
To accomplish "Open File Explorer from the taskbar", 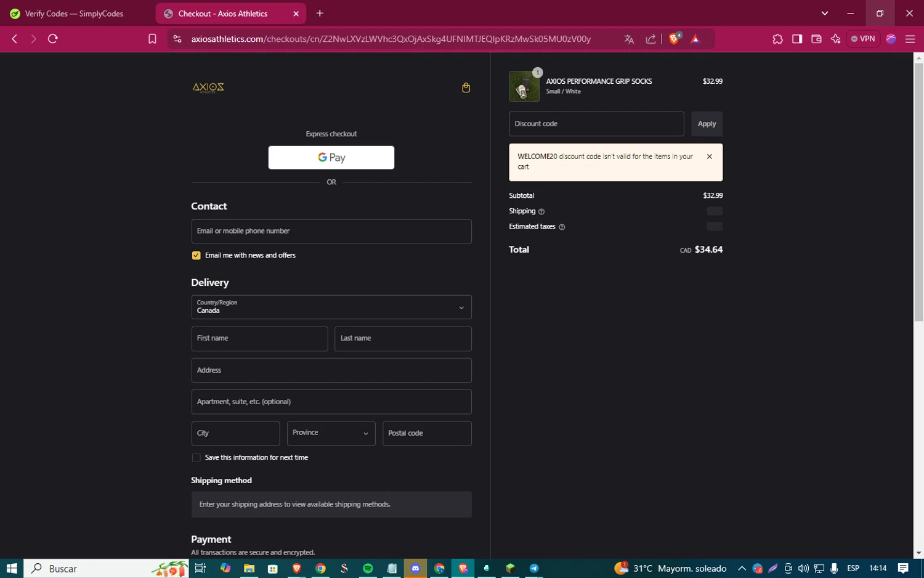I will click(249, 568).
